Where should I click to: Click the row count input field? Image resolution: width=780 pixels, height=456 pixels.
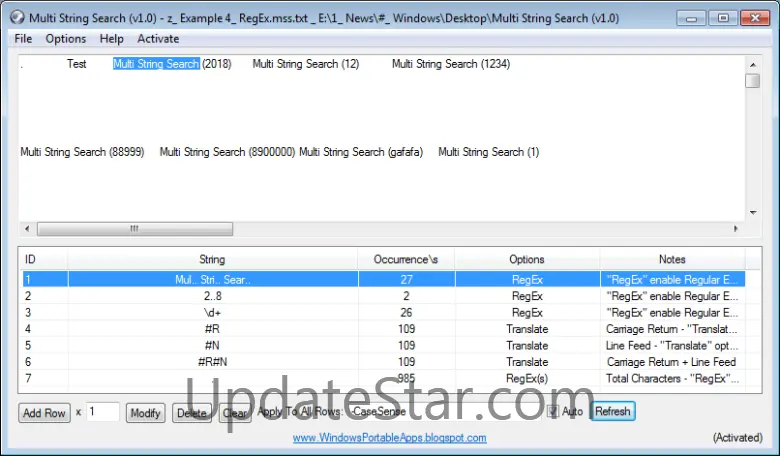pyautogui.click(x=102, y=412)
